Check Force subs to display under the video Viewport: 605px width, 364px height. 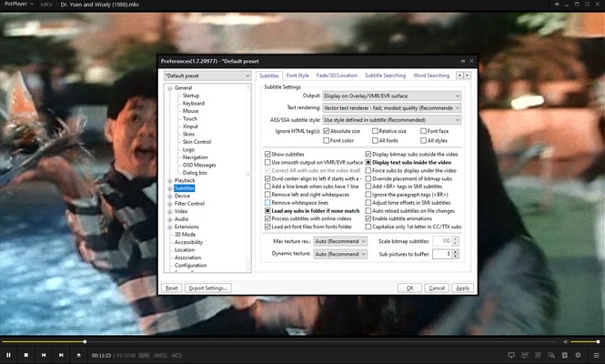tap(368, 170)
